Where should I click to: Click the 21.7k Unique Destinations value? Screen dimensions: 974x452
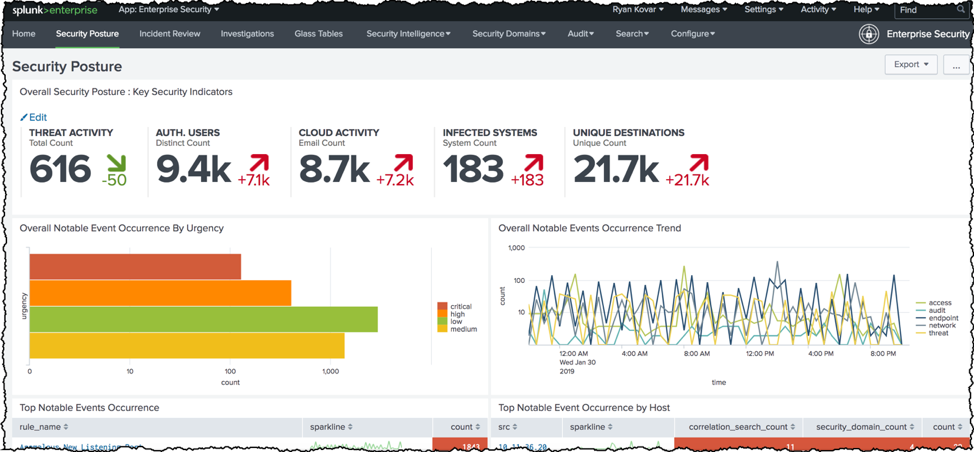(x=616, y=170)
